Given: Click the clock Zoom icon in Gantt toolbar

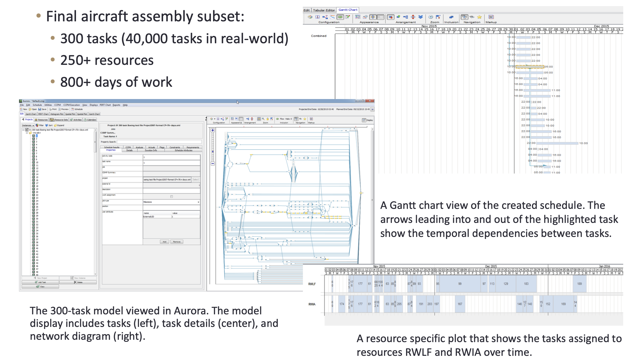Looking at the screenshot, I should pos(431,17).
